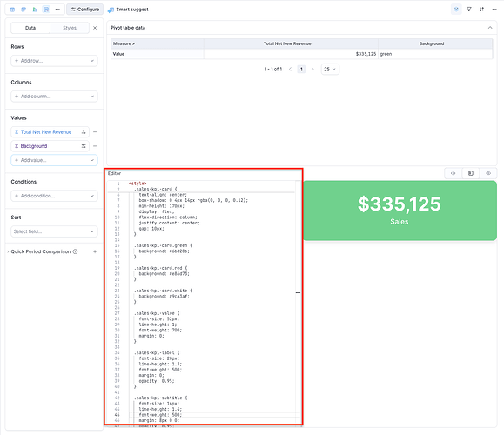Viewport: 504px width, 435px height.
Task: Open the page size 25 dropdown
Action: point(330,69)
